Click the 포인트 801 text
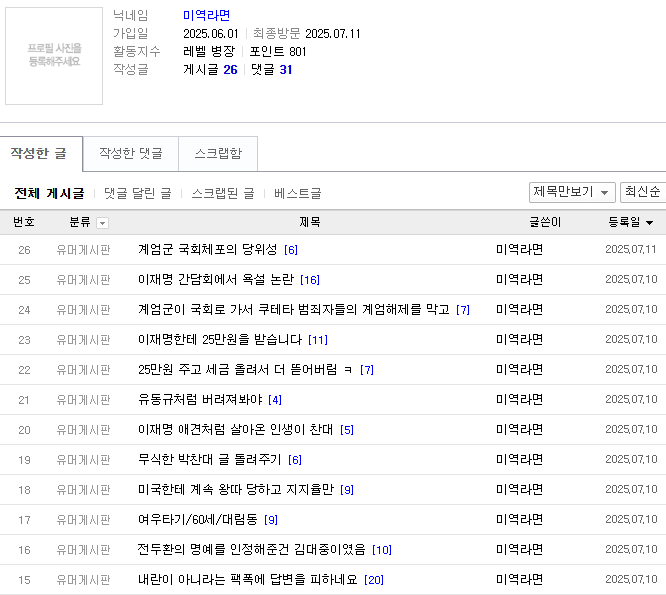666x595 pixels. click(278, 51)
